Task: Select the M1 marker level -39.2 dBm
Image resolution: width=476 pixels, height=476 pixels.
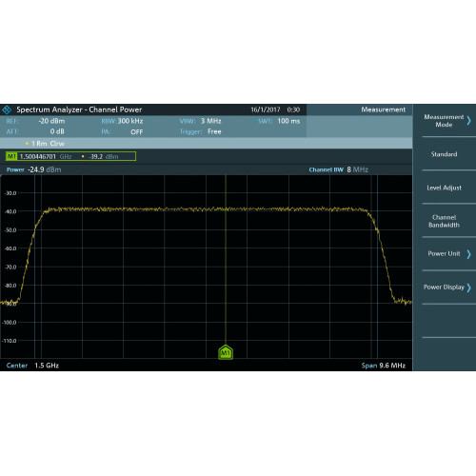Action: [104, 156]
